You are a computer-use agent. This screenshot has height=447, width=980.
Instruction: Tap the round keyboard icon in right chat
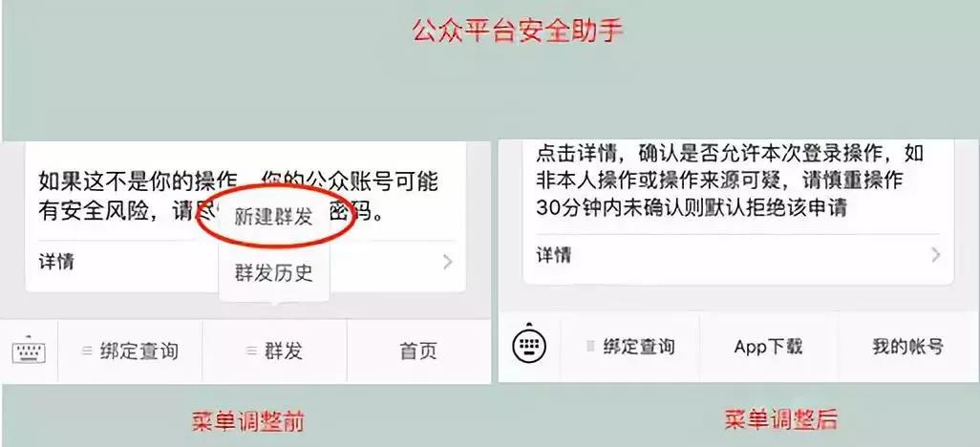pos(529,345)
